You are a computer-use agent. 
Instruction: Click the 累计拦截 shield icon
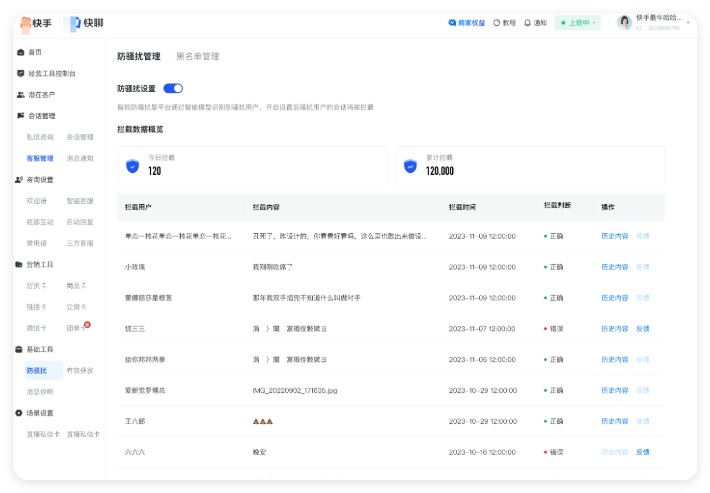tap(410, 166)
